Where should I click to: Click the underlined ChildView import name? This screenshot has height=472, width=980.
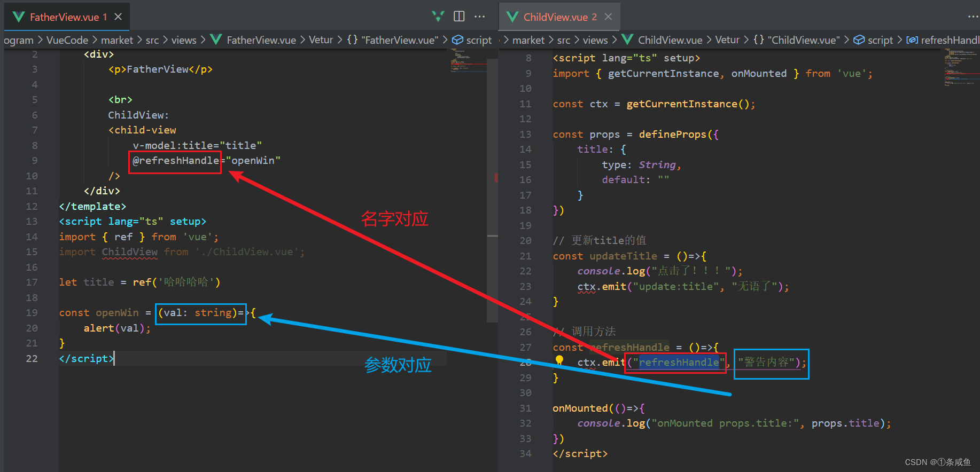130,251
